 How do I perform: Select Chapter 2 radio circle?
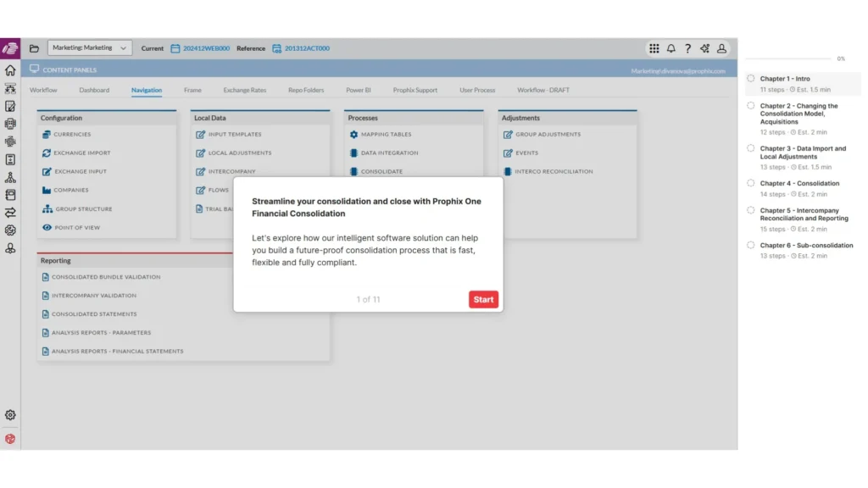point(751,106)
